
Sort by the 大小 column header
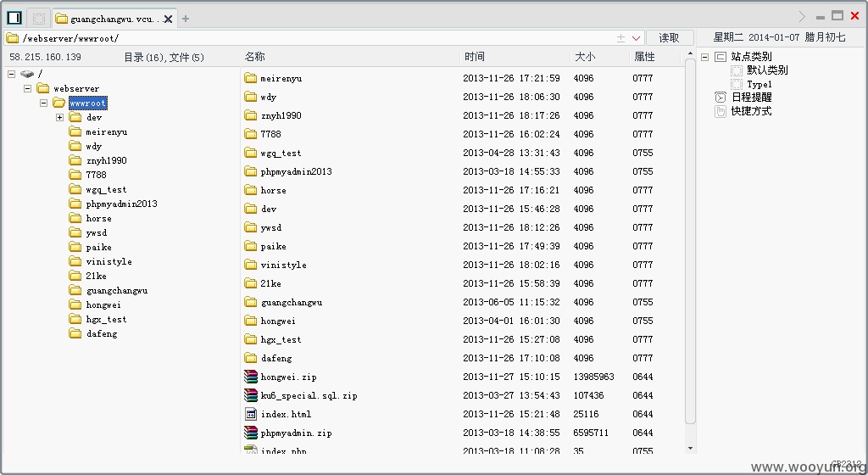pos(585,57)
